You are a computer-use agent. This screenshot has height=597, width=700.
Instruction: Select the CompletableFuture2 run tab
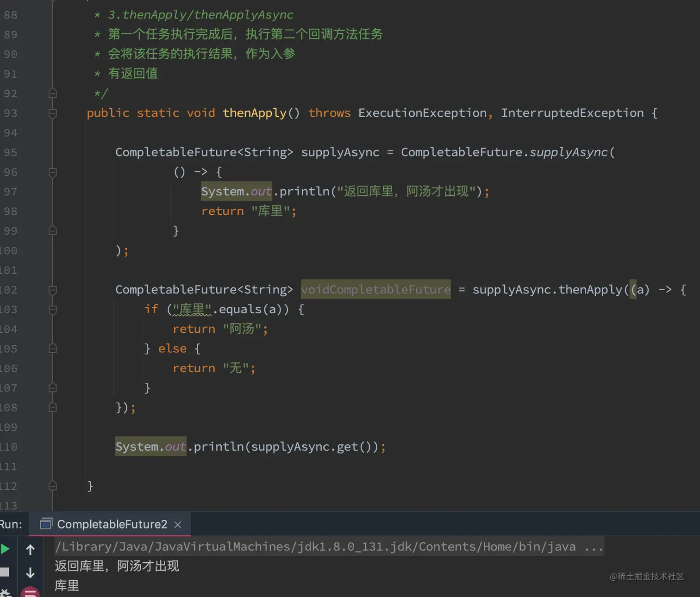pos(111,524)
